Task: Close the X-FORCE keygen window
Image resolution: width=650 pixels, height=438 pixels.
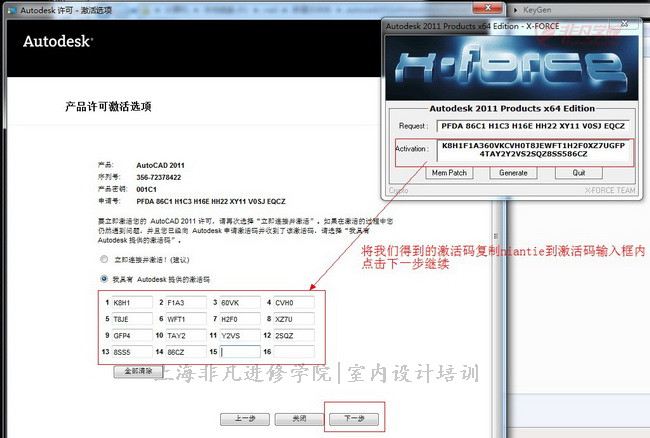Action: [624, 24]
